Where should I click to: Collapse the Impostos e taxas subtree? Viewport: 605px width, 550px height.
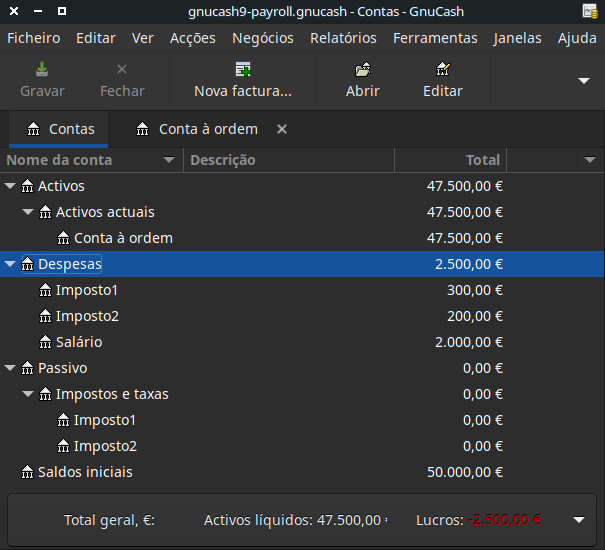(x=29, y=394)
